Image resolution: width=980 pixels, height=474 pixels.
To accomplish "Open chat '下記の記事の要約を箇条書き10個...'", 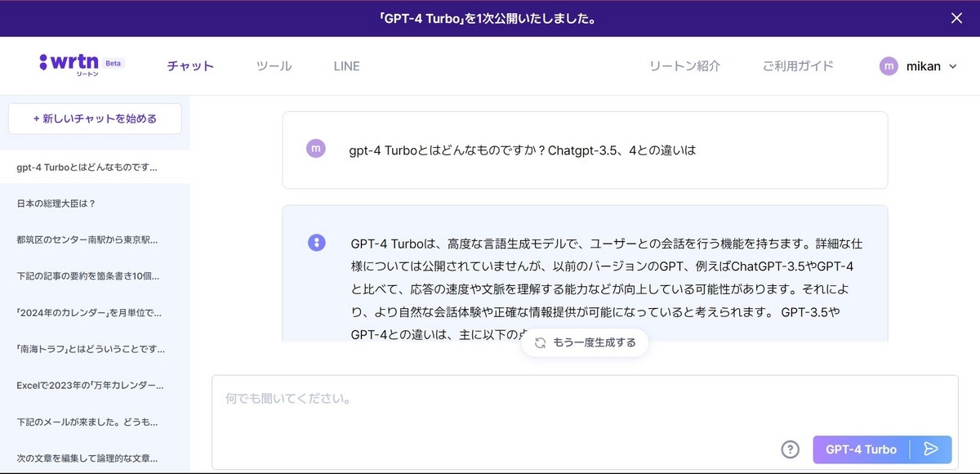I will [x=95, y=276].
